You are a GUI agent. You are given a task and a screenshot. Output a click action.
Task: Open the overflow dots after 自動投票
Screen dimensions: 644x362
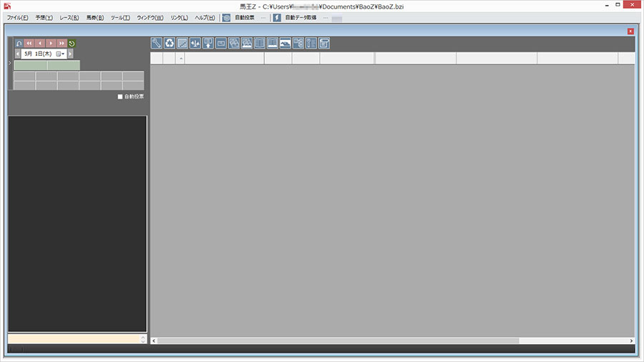pyautogui.click(x=263, y=18)
